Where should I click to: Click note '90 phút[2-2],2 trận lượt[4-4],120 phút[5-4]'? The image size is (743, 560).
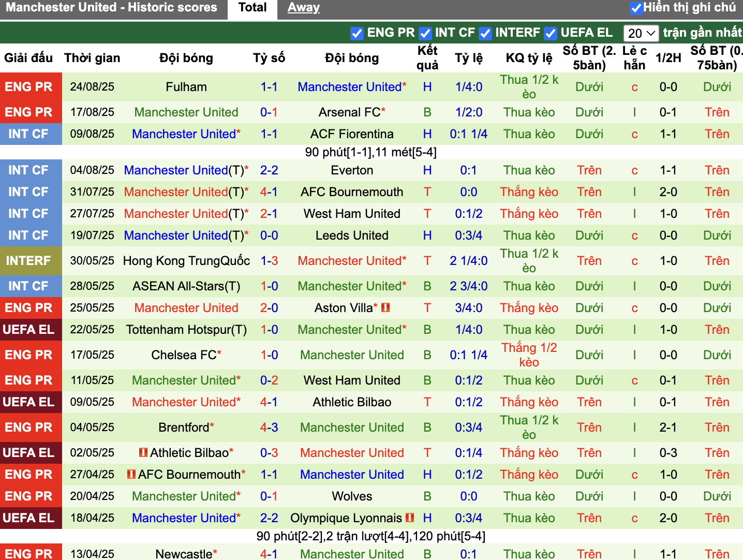tap(371, 536)
